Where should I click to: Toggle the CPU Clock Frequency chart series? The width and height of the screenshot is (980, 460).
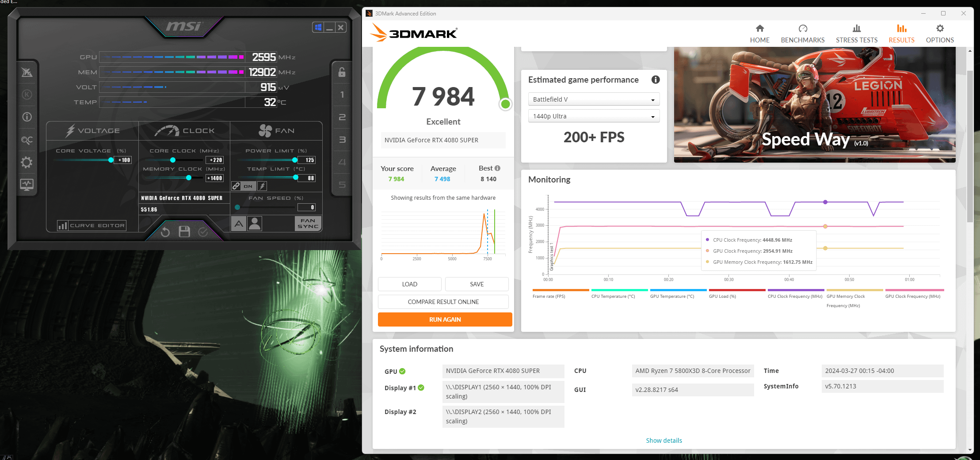(x=796, y=294)
